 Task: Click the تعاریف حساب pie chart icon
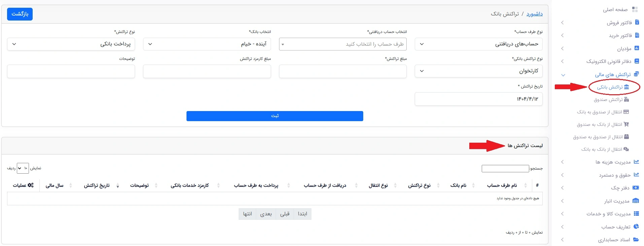[636, 226]
